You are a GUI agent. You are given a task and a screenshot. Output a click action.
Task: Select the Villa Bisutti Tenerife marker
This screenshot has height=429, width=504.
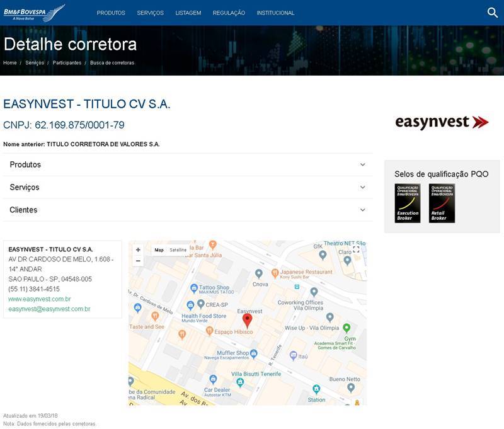[x=240, y=382]
